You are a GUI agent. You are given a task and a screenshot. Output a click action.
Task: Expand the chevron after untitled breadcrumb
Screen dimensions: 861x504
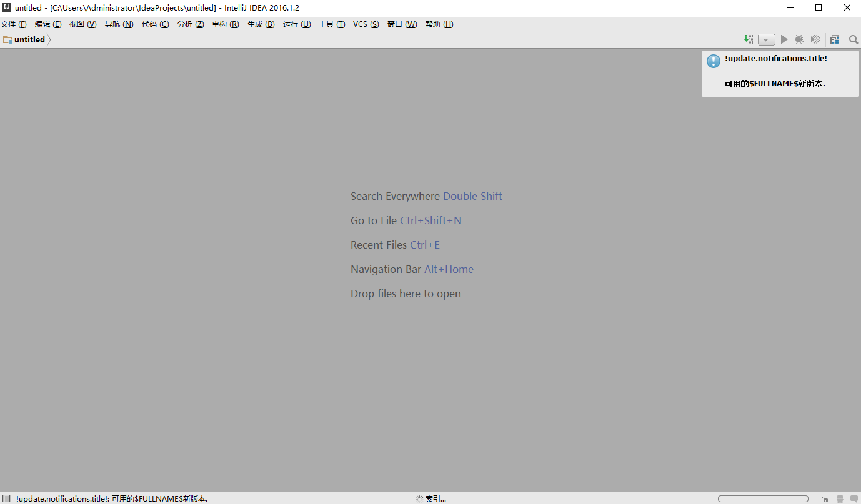[x=50, y=40]
